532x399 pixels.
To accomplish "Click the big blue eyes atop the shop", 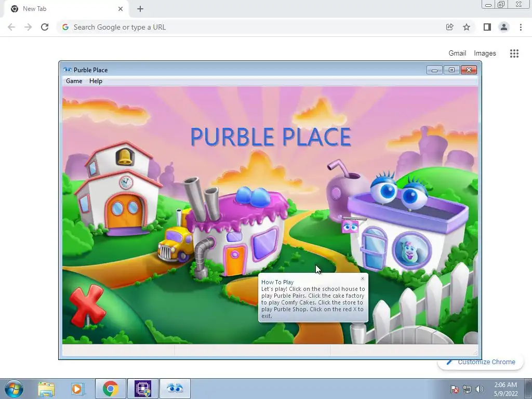I will coord(399,191).
